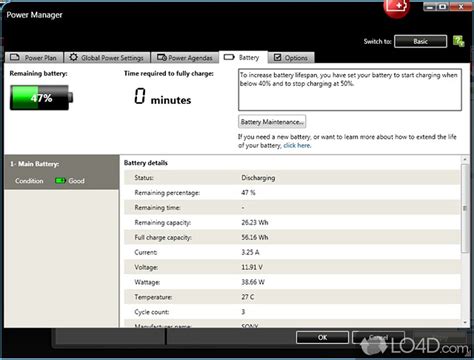
Task: Minimize the Power Manager window
Action: pyautogui.click(x=430, y=7)
